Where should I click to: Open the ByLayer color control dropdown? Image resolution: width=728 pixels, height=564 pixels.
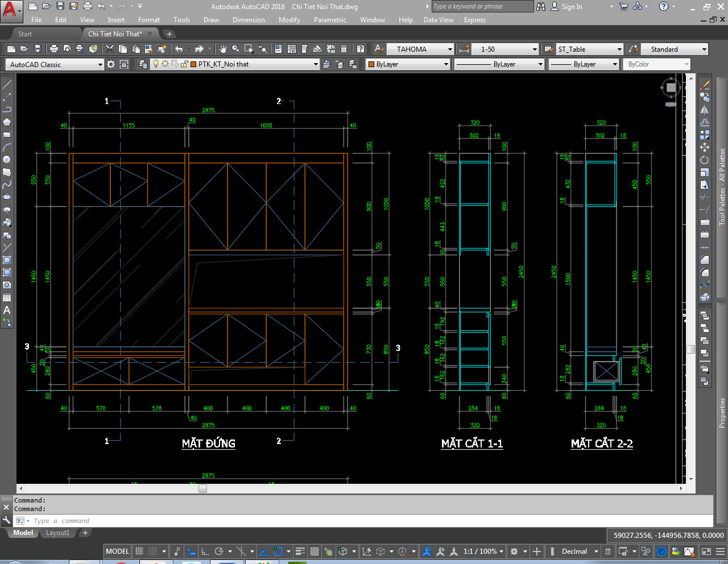click(x=446, y=64)
